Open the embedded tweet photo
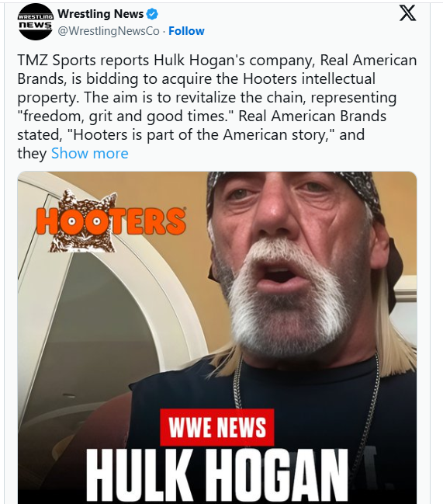The width and height of the screenshot is (443, 504). (217, 338)
